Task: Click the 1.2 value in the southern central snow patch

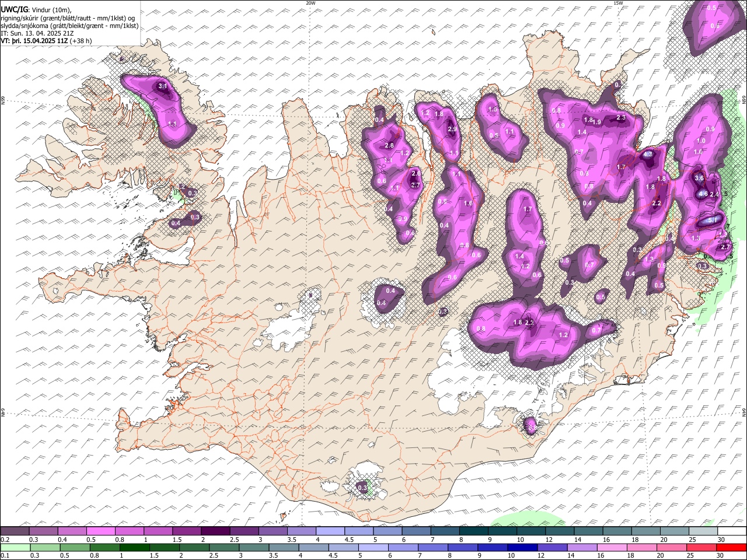Action: (563, 335)
